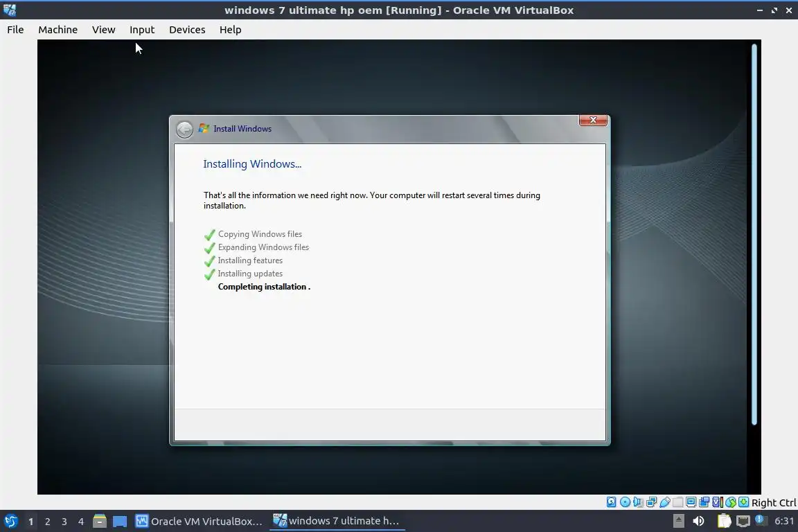Click the 'Completing installation' step
798x532 pixels.
click(x=264, y=287)
